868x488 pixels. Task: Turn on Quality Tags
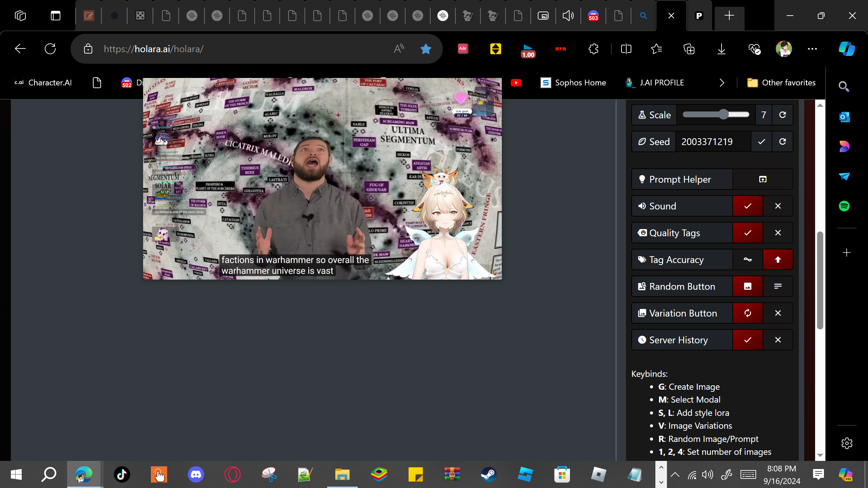748,233
